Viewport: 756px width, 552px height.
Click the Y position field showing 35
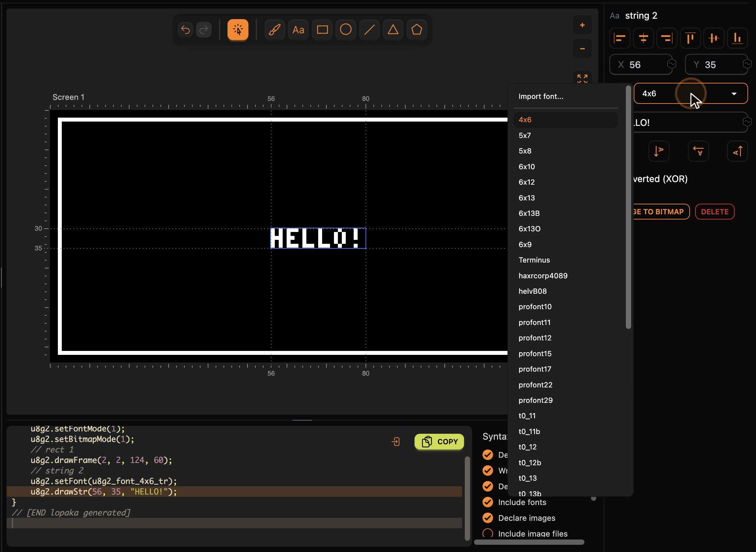tap(716, 64)
